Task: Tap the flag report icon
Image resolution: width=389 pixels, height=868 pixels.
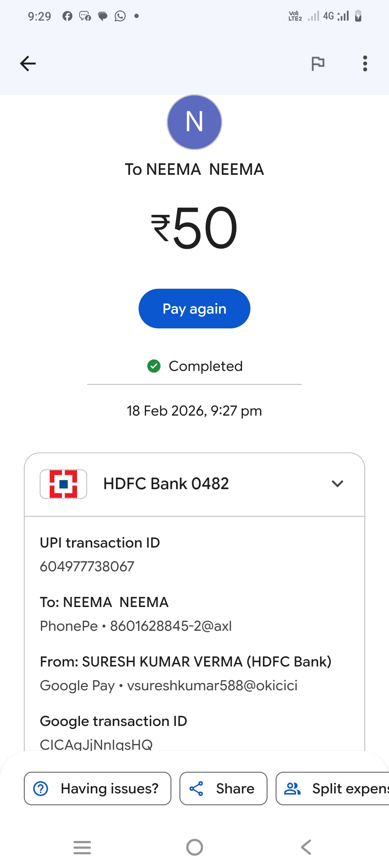Action: (x=318, y=64)
